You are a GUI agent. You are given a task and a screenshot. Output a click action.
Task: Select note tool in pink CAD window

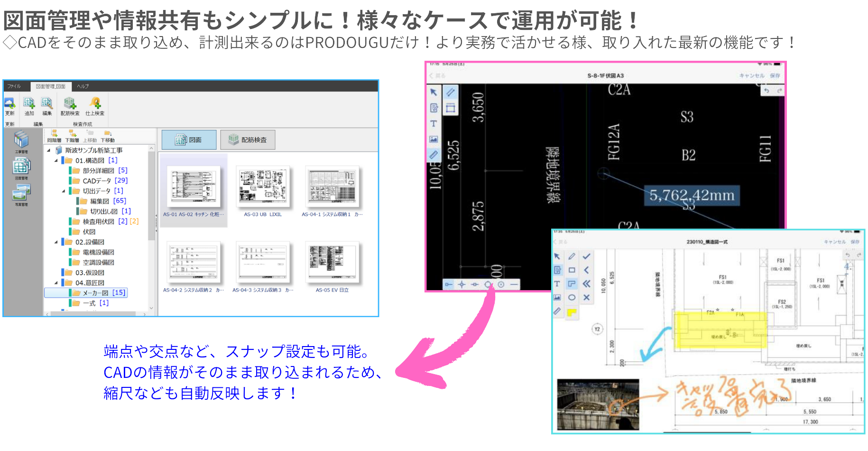pyautogui.click(x=434, y=108)
